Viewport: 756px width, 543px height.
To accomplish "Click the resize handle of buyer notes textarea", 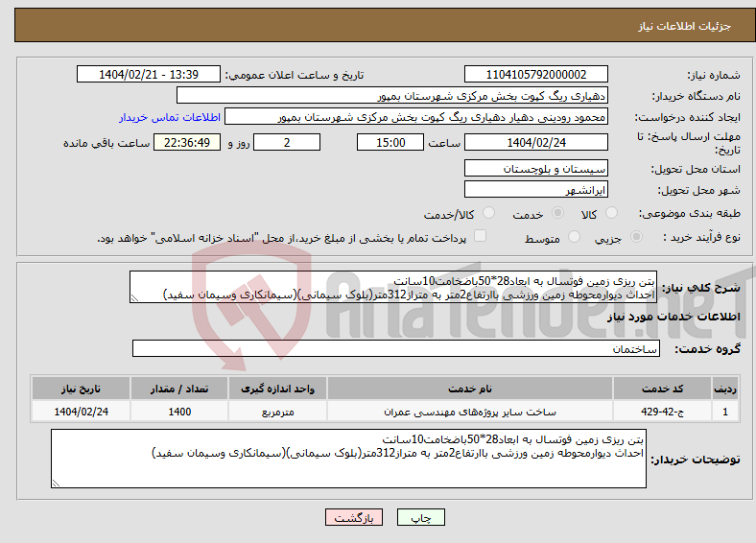I will 56,483.
